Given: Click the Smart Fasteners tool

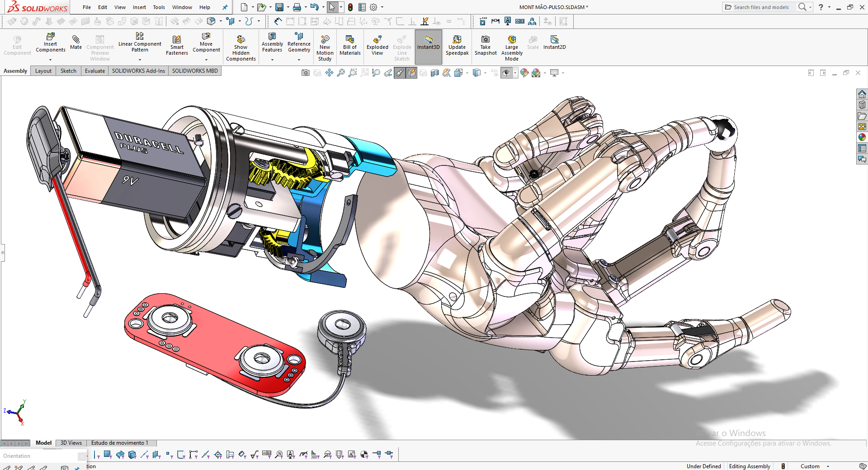Looking at the screenshot, I should [x=176, y=45].
